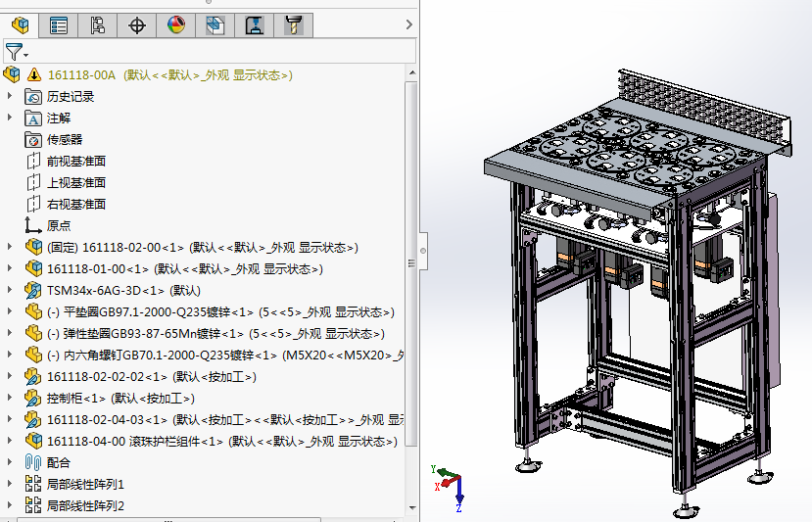Click the 局部线性阵列2 pattern icon
Screen dimensions: 812x522
pyautogui.click(x=33, y=505)
